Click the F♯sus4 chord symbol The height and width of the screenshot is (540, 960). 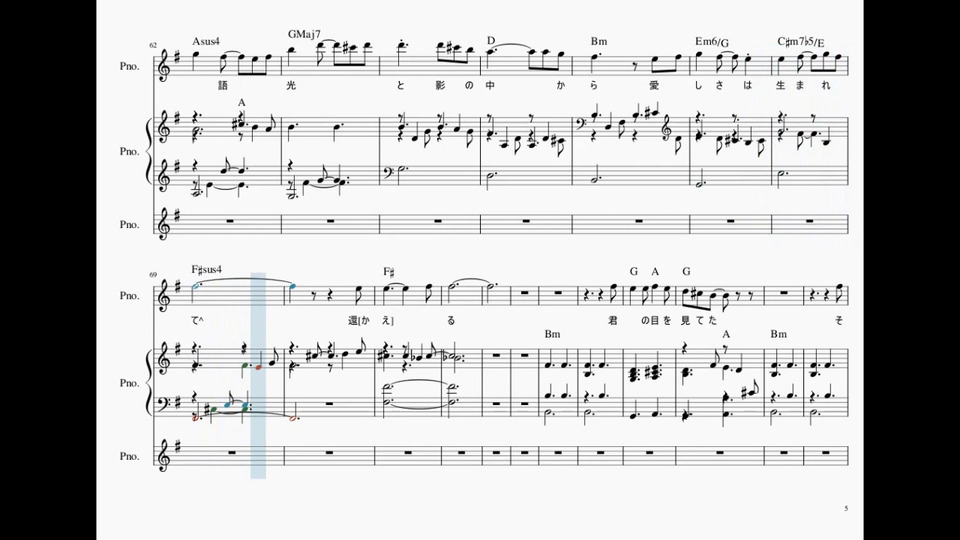pos(206,269)
